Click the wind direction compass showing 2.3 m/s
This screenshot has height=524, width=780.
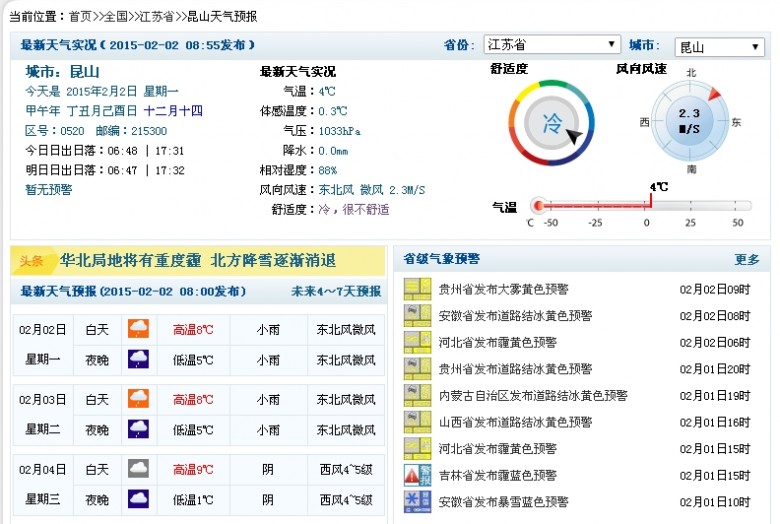tap(689, 122)
